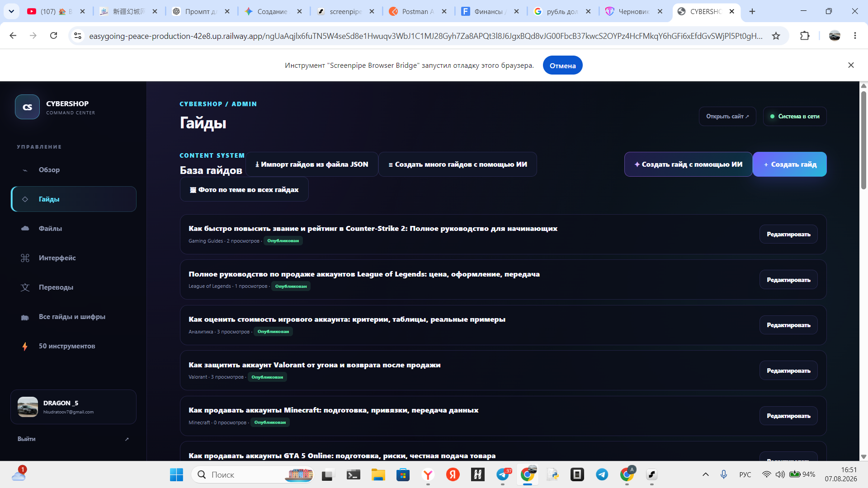Open Открыть сайт link
868x488 pixels.
(727, 117)
